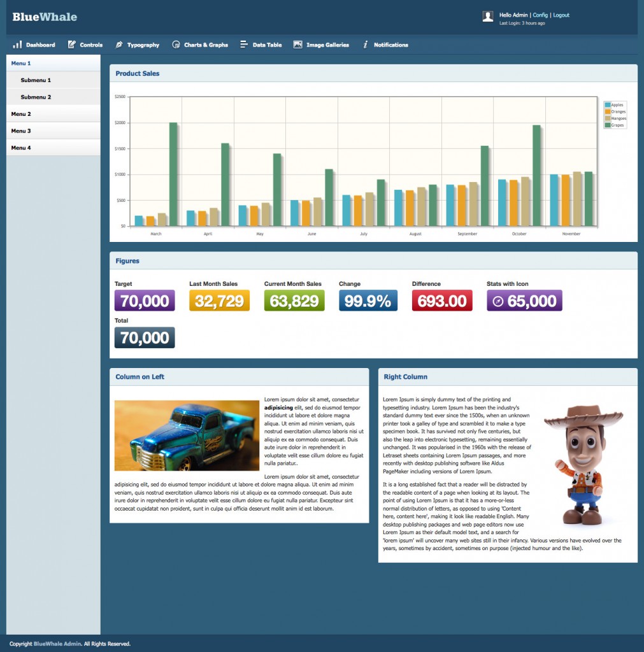The width and height of the screenshot is (644, 652).
Task: Click the Change 99.9% blue badge
Action: pyautogui.click(x=368, y=301)
